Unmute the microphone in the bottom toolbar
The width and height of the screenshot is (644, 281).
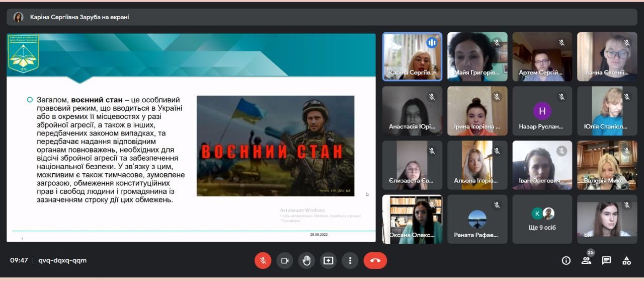click(x=263, y=260)
